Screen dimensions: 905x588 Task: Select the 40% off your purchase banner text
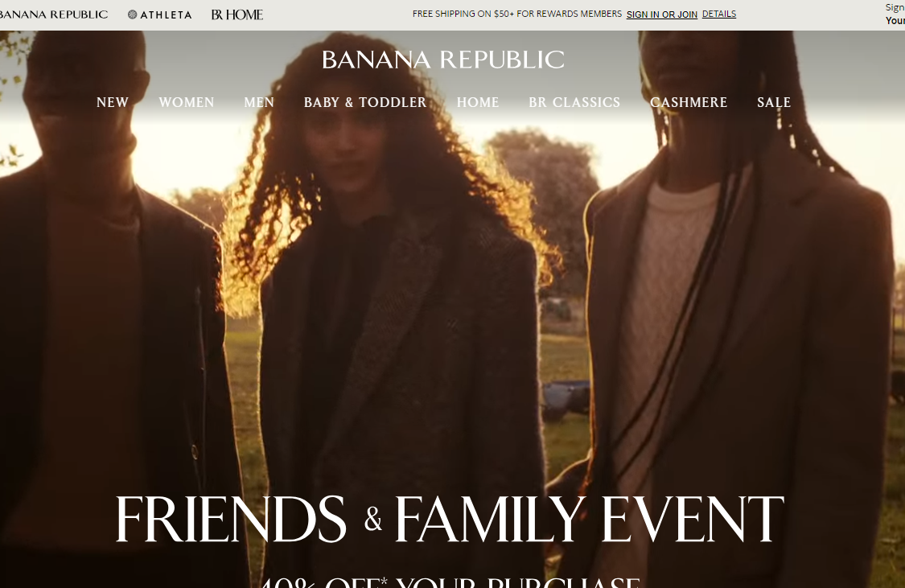click(450, 581)
